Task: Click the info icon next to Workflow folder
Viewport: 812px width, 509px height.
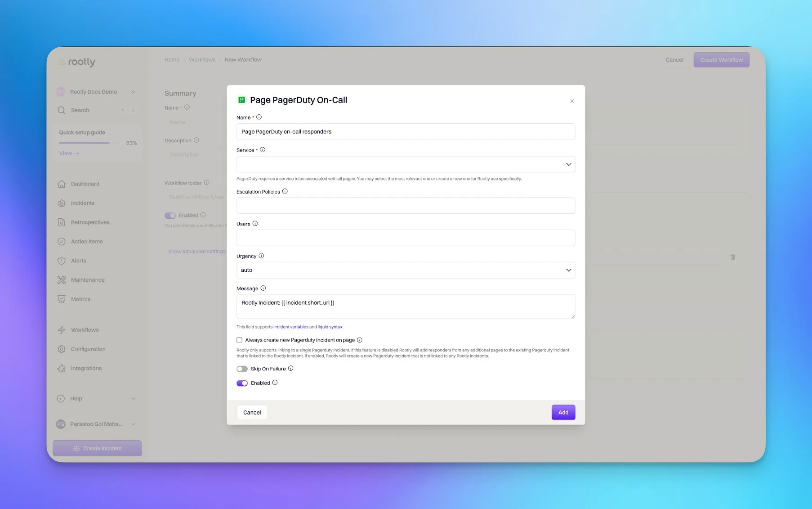Action: [x=207, y=182]
